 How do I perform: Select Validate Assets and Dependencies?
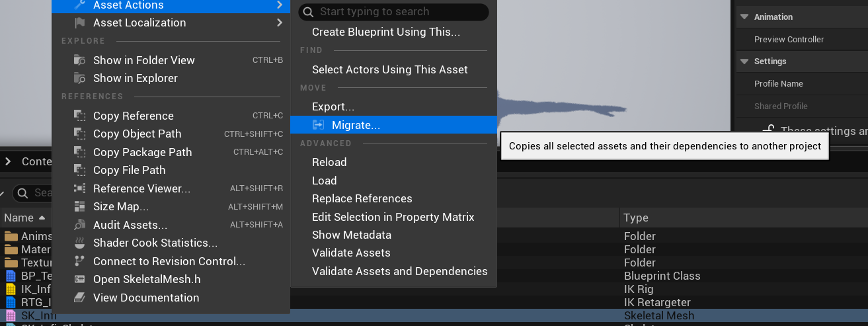(x=399, y=271)
